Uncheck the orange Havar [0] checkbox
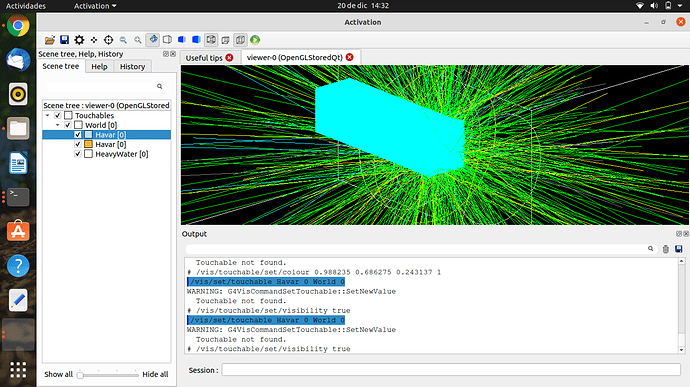This screenshot has width=690, height=387. pyautogui.click(x=78, y=144)
